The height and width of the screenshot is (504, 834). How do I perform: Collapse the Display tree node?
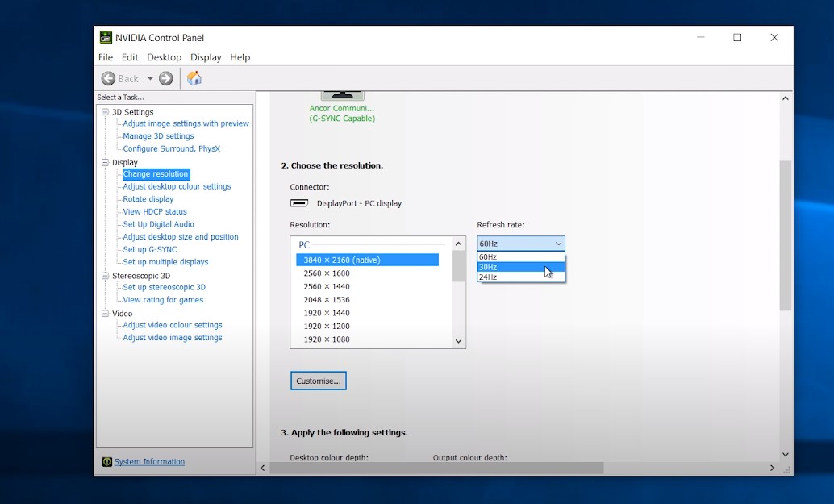coord(106,163)
